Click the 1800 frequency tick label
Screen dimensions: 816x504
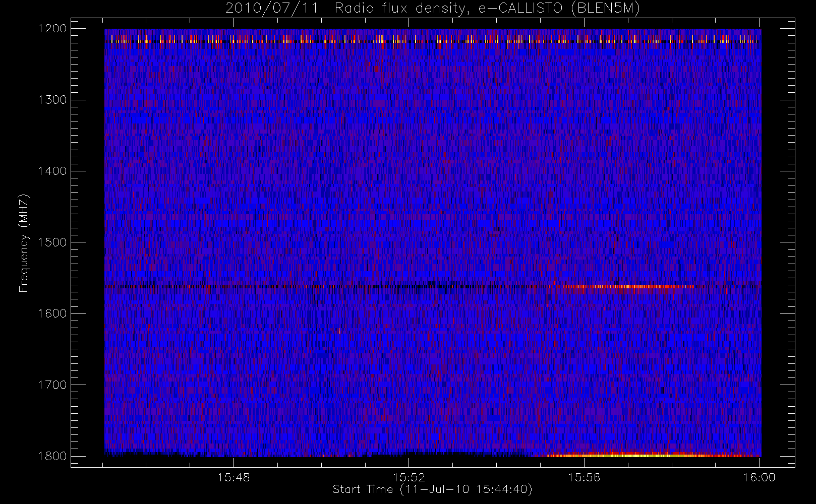tap(52, 456)
